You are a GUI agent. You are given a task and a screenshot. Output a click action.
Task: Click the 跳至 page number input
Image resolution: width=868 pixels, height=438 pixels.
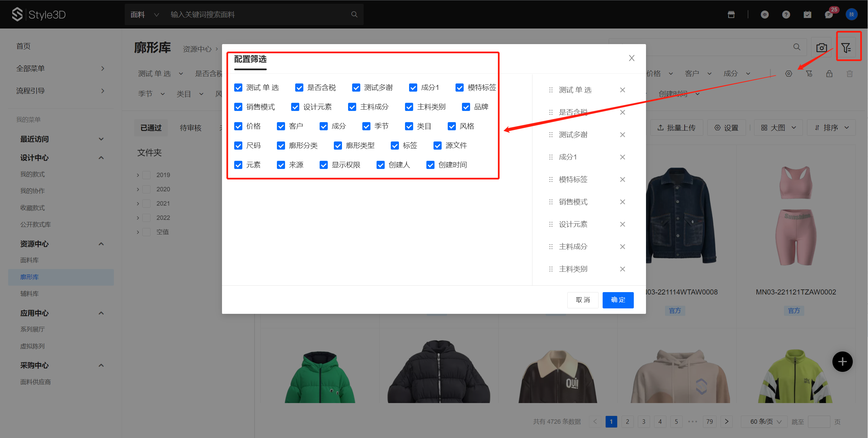pos(819,422)
